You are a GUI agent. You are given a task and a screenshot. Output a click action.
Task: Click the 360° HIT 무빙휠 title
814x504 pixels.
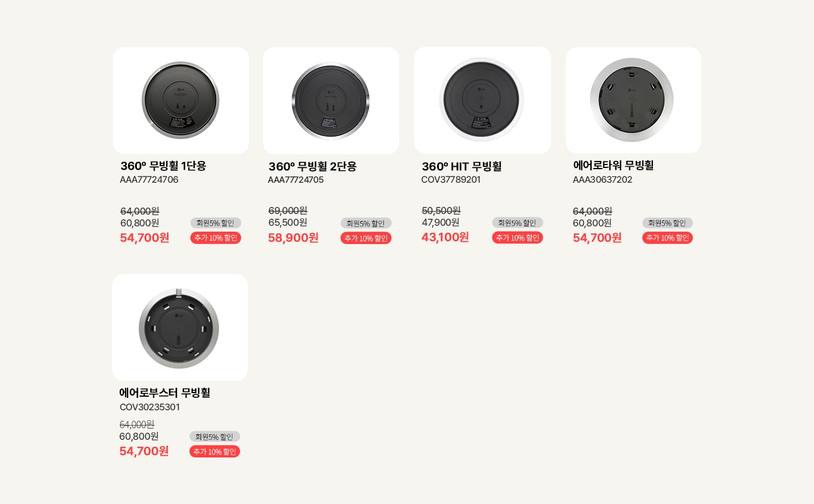pyautogui.click(x=461, y=167)
